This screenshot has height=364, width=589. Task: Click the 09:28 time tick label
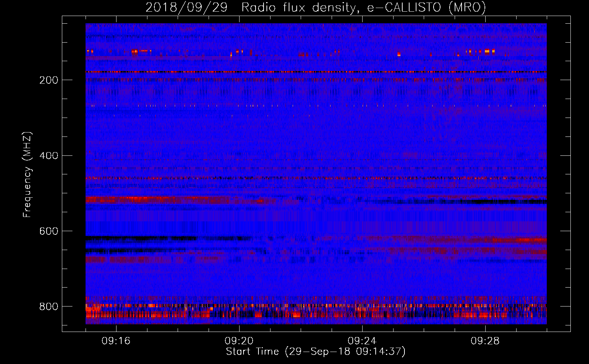click(485, 341)
